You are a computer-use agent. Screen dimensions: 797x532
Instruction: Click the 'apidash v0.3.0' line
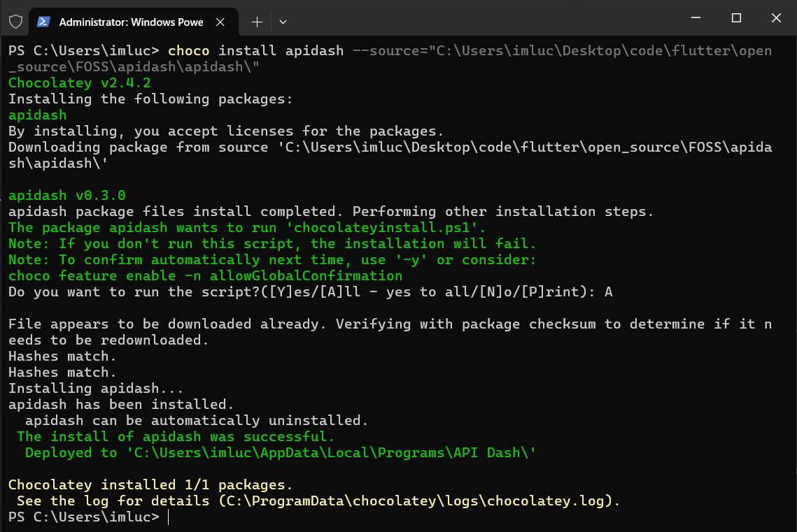coord(66,196)
